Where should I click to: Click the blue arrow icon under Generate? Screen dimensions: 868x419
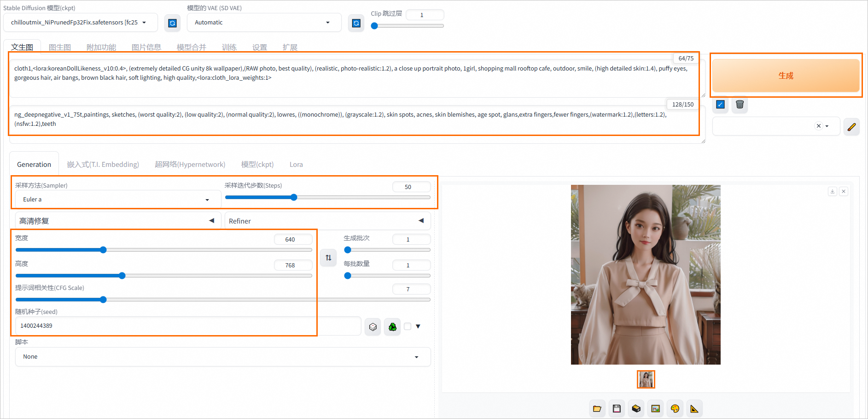tap(721, 105)
